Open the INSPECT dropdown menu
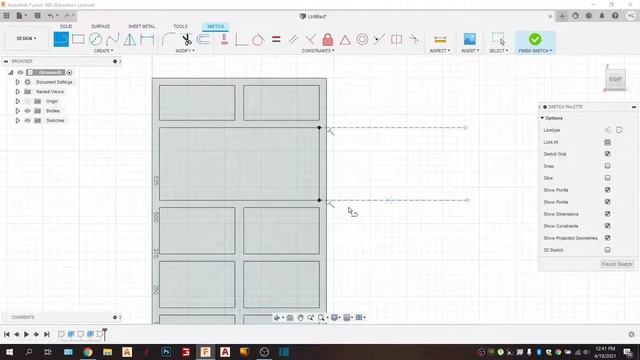This screenshot has width=640, height=360. click(x=440, y=51)
